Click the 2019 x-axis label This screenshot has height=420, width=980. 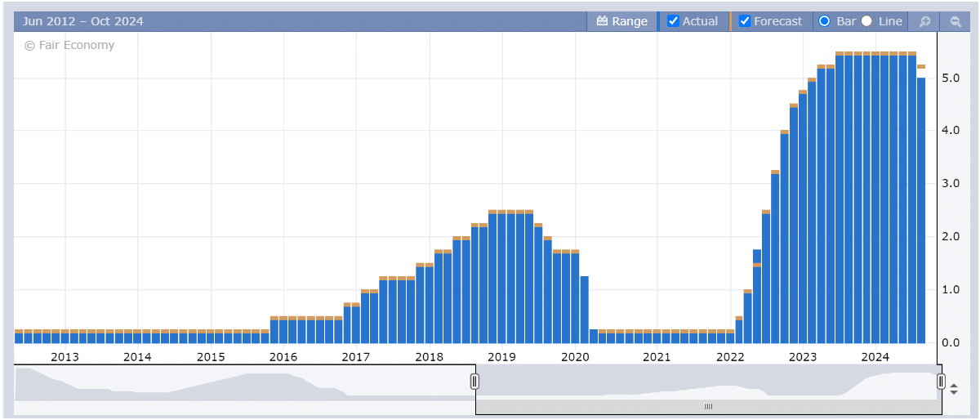click(x=501, y=356)
